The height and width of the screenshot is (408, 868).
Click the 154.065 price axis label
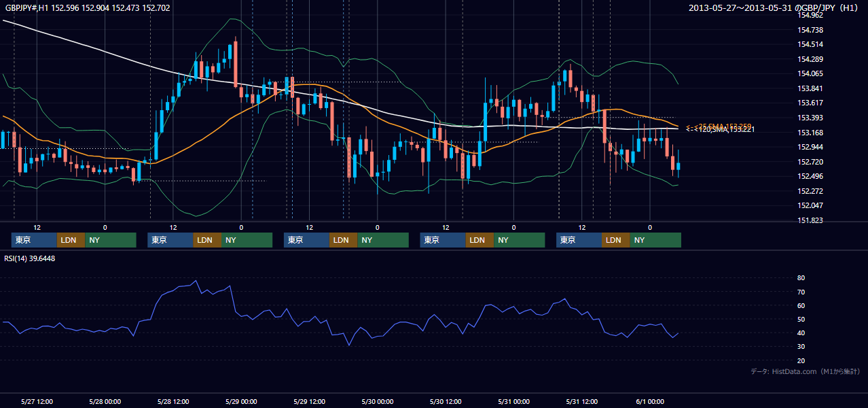click(810, 73)
